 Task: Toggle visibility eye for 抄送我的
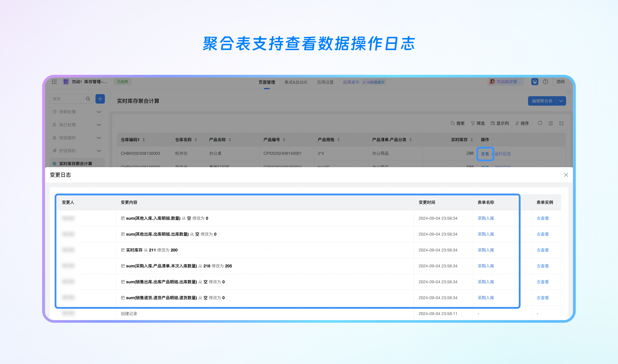pyautogui.click(x=99, y=151)
